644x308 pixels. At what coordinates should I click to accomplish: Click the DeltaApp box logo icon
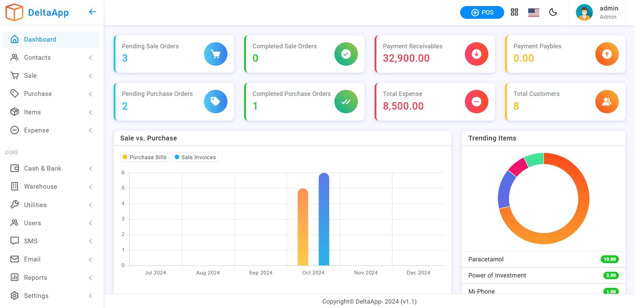(x=14, y=12)
